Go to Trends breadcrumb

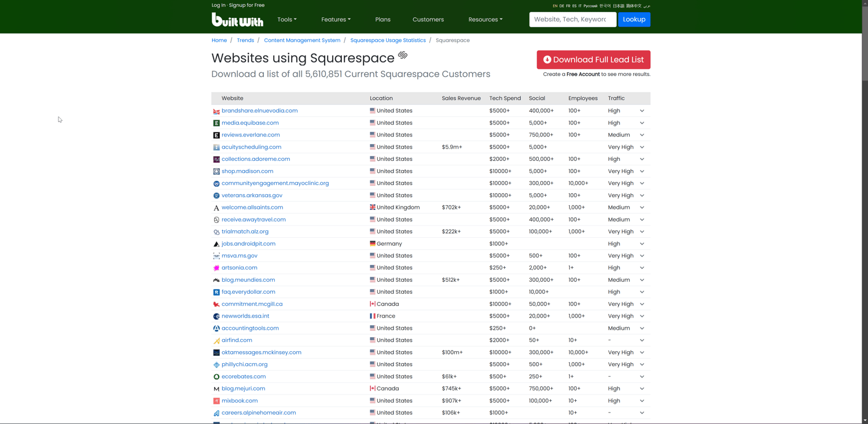pos(245,40)
